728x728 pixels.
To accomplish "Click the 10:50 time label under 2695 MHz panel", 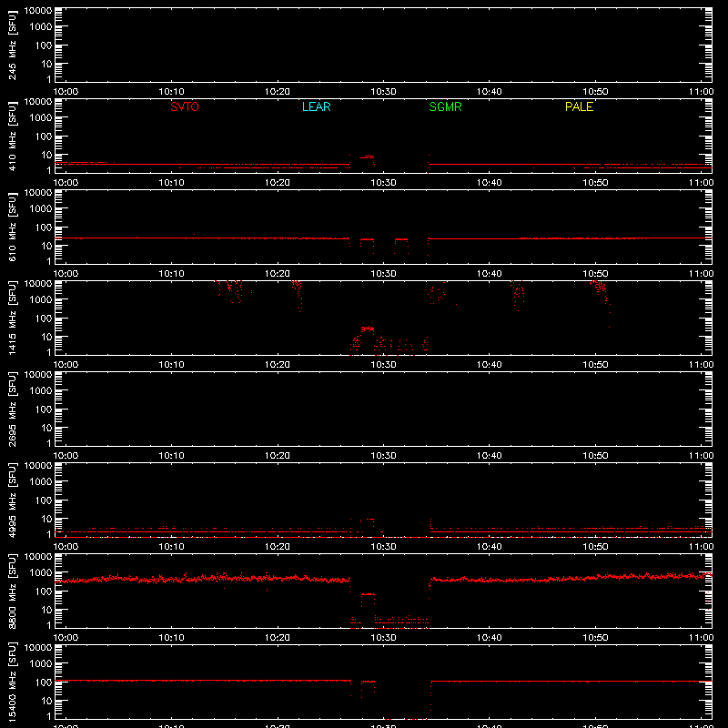I will point(595,456).
